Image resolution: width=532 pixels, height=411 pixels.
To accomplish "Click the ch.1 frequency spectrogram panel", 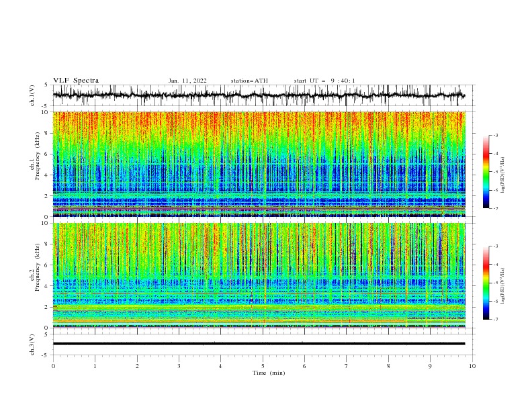I will [x=259, y=164].
